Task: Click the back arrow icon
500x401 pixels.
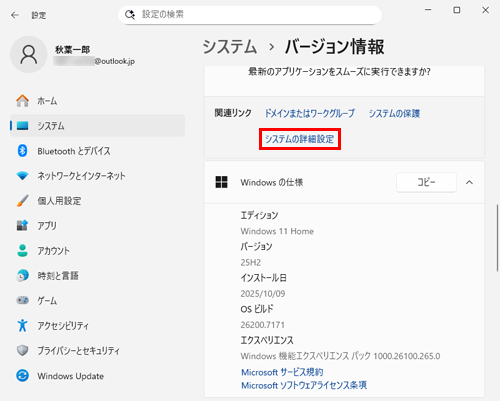Action: click(x=15, y=15)
